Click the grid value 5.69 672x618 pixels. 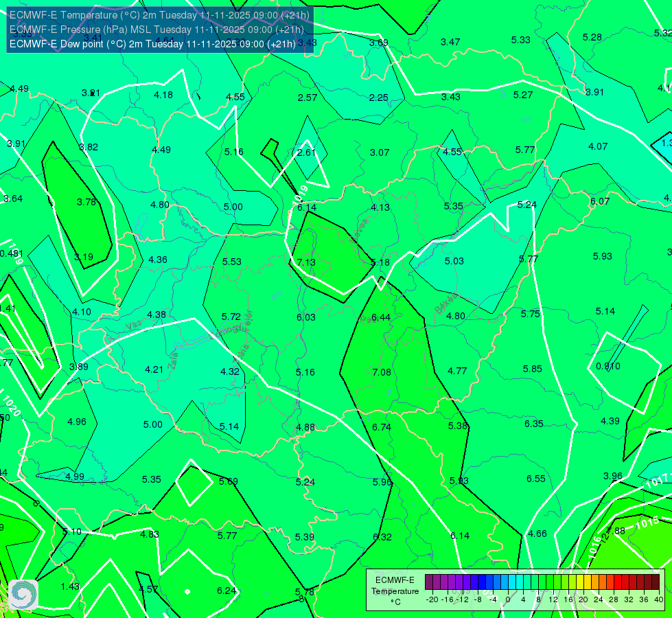click(228, 481)
